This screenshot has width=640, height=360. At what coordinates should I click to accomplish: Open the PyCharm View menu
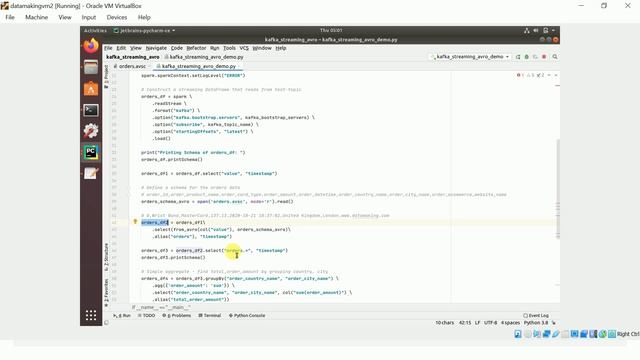pos(136,48)
